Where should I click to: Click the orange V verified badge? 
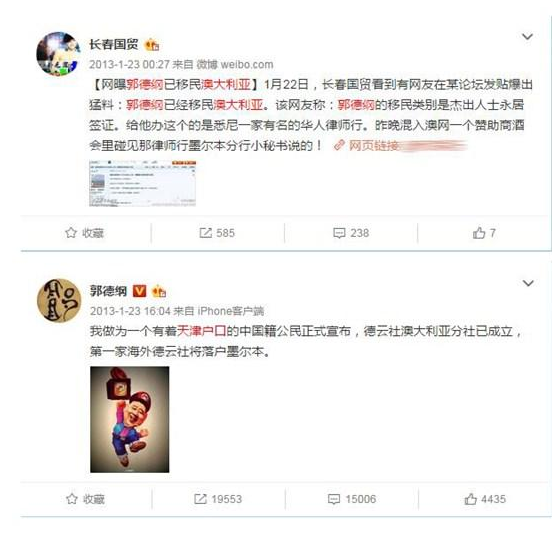click(139, 291)
